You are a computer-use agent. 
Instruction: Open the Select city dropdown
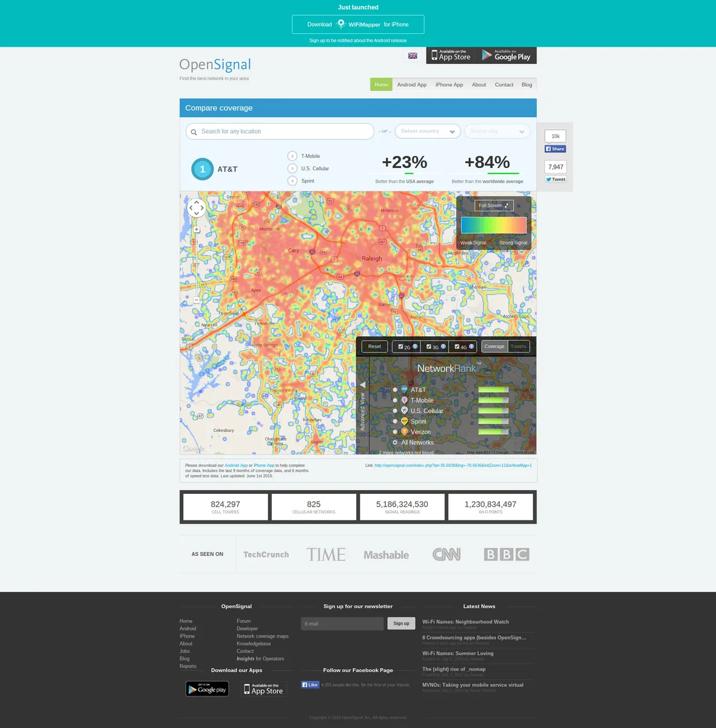pos(497,131)
